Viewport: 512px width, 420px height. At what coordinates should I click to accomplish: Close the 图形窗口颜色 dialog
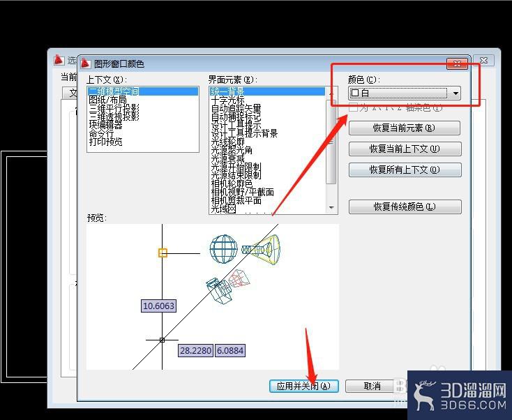pos(457,64)
